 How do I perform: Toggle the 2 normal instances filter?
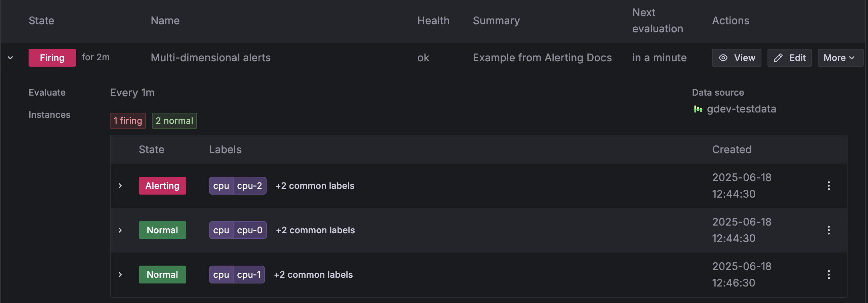point(174,121)
